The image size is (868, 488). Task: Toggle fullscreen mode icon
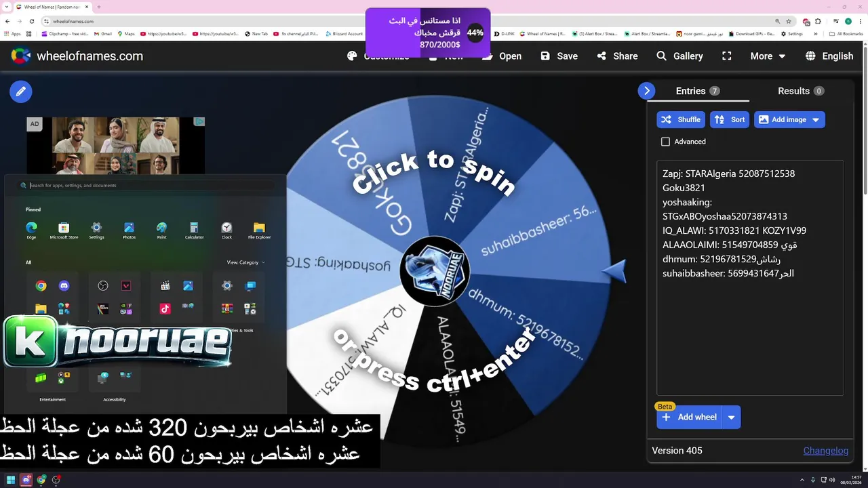[x=727, y=56]
